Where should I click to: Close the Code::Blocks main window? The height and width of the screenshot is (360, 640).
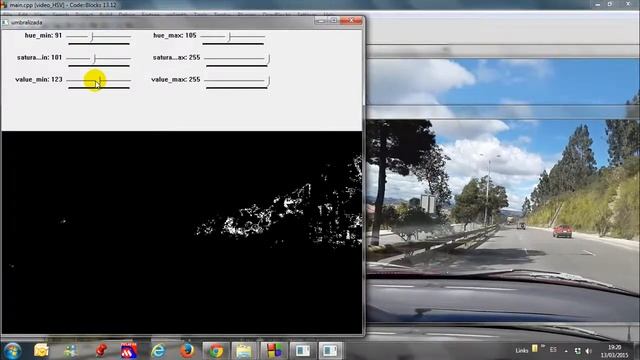point(629,4)
